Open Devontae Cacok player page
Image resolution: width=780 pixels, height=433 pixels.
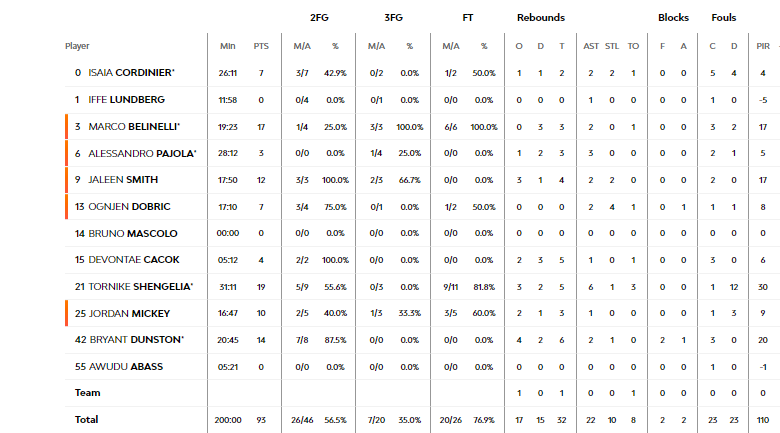[134, 260]
